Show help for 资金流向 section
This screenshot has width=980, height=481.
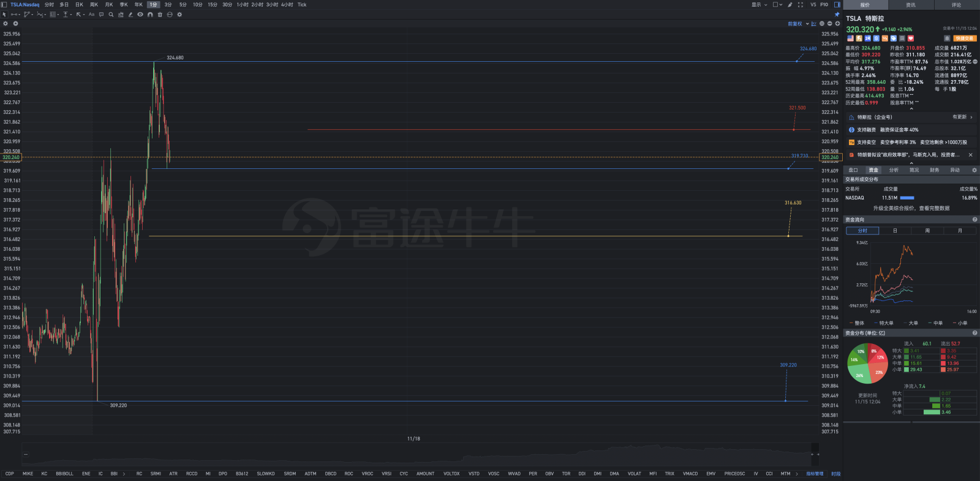pyautogui.click(x=974, y=219)
